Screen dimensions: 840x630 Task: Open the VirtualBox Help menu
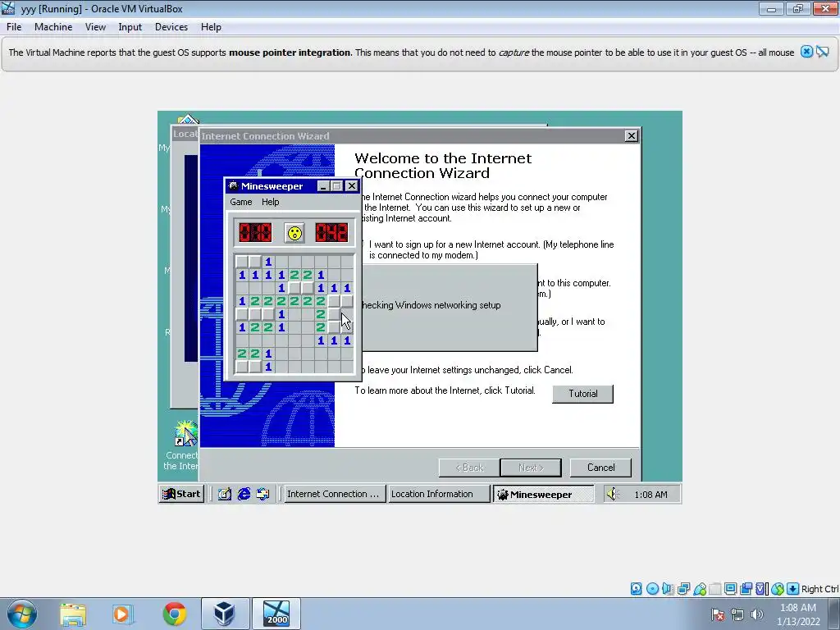pos(211,27)
